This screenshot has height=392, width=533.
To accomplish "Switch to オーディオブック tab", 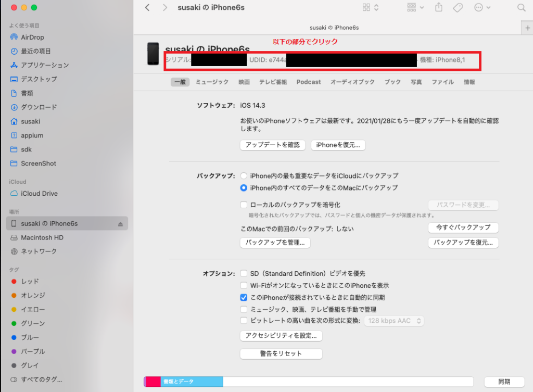I will click(352, 82).
